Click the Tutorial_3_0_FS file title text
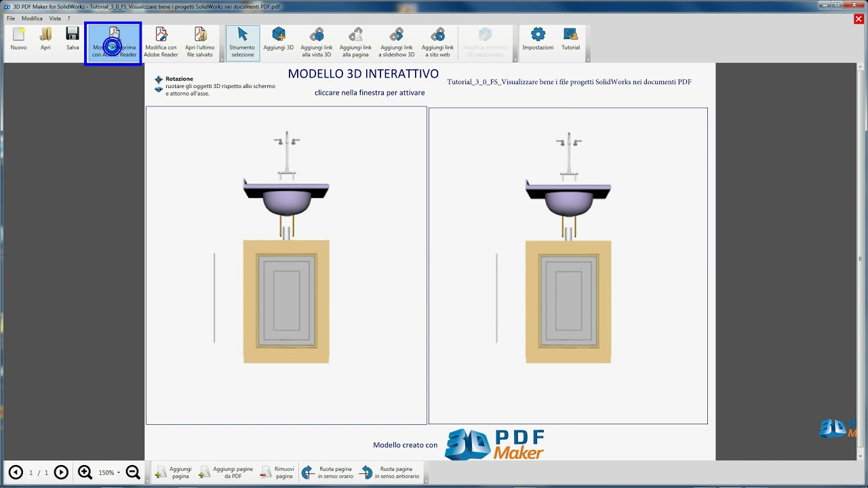868x488 pixels. pyautogui.click(x=569, y=82)
